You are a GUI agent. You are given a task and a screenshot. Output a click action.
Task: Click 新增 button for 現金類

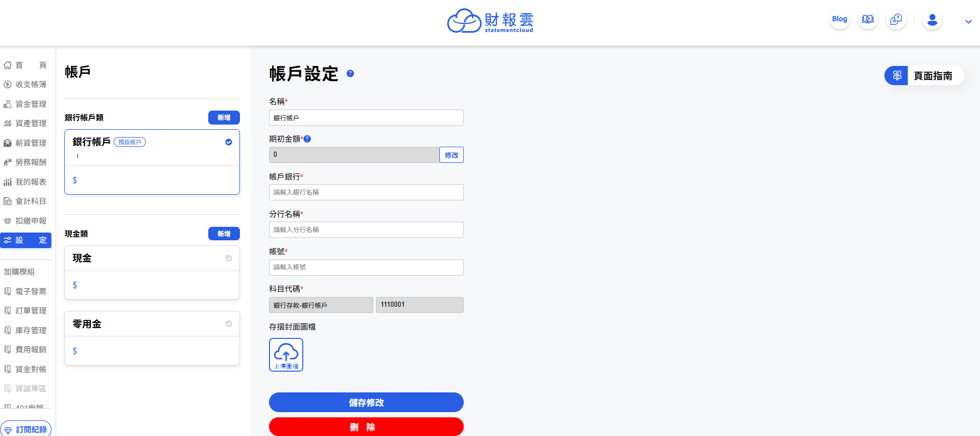(224, 234)
